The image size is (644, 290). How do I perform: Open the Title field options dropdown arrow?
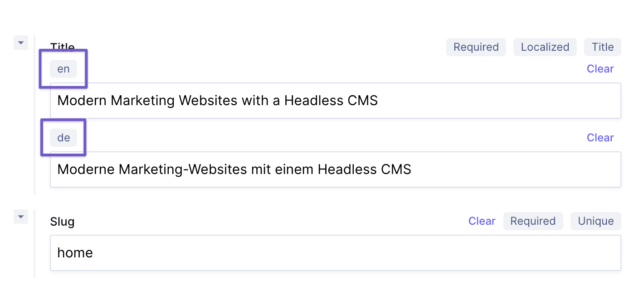pos(20,42)
